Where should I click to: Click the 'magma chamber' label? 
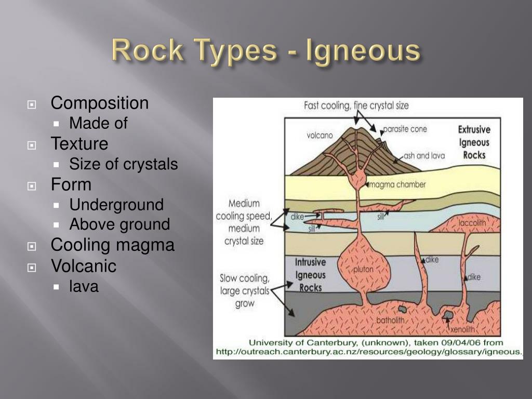coord(397,184)
